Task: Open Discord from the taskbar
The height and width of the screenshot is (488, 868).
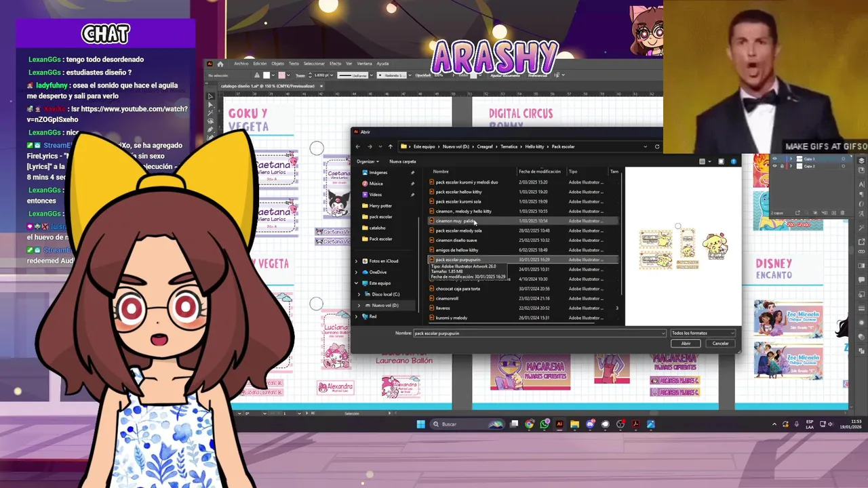Action: coord(590,424)
